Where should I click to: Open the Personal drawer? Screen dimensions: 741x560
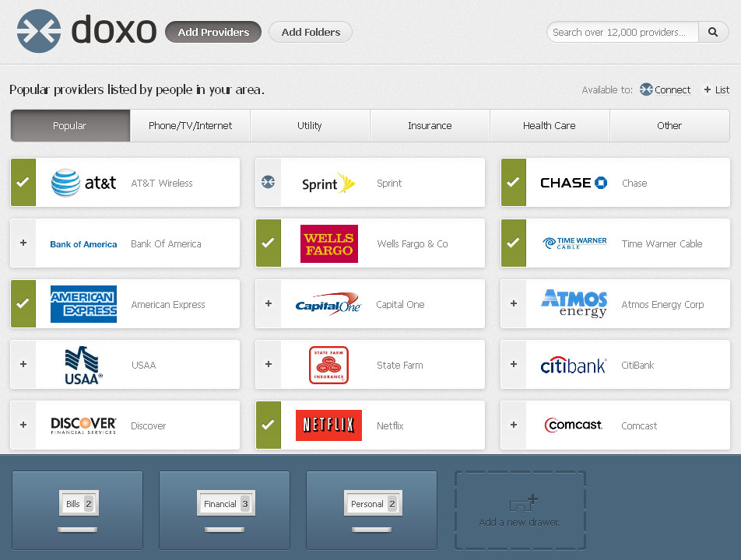click(x=371, y=510)
